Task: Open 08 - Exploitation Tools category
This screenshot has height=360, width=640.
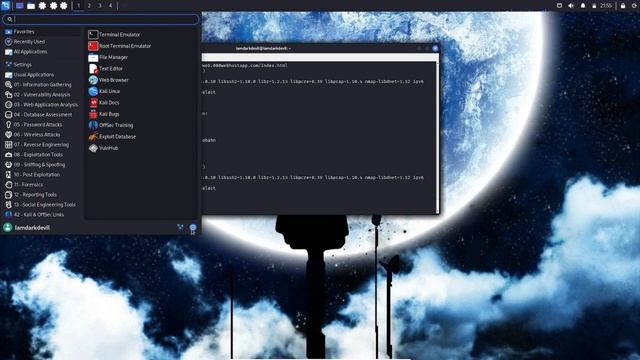Action: point(42,155)
